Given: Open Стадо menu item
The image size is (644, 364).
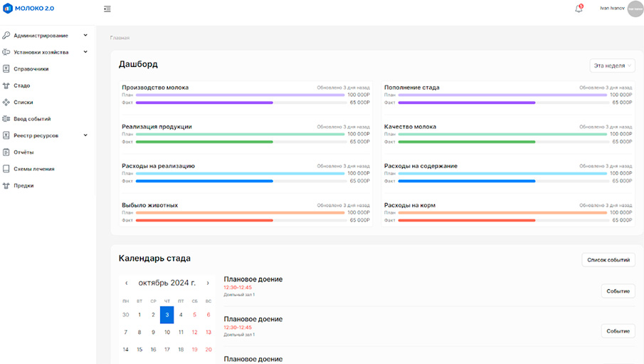Looking at the screenshot, I should [x=22, y=85].
